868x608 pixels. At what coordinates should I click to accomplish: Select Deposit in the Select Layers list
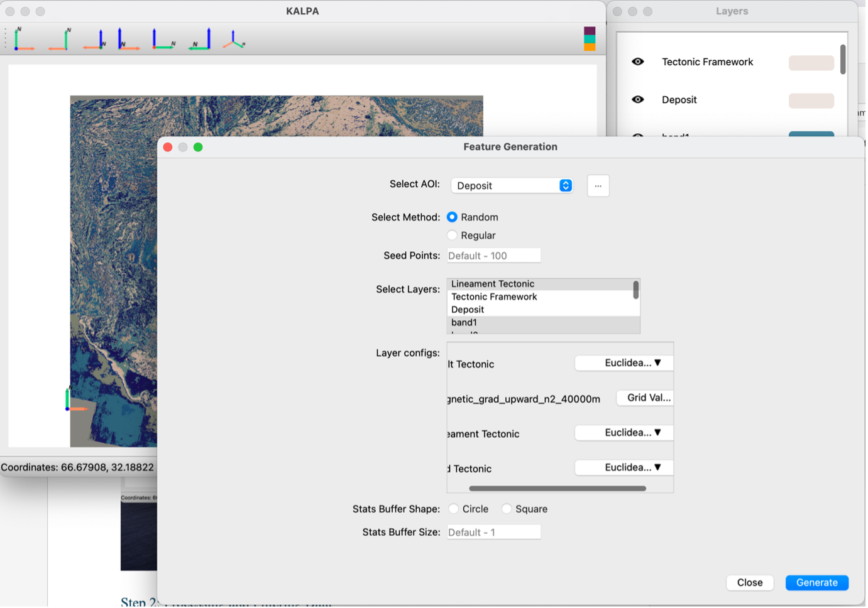(x=539, y=310)
